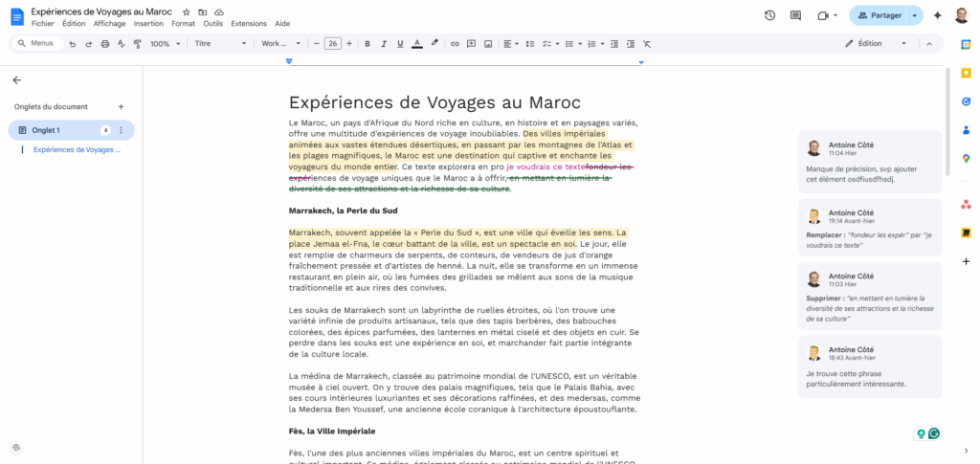Open Google Tasks side panel
980x464 pixels.
[966, 101]
